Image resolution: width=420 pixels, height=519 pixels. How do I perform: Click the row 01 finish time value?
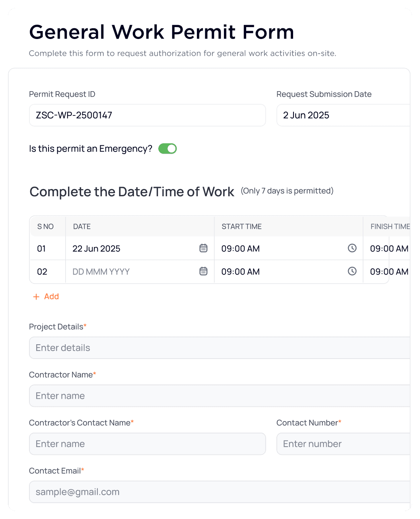[x=389, y=248]
